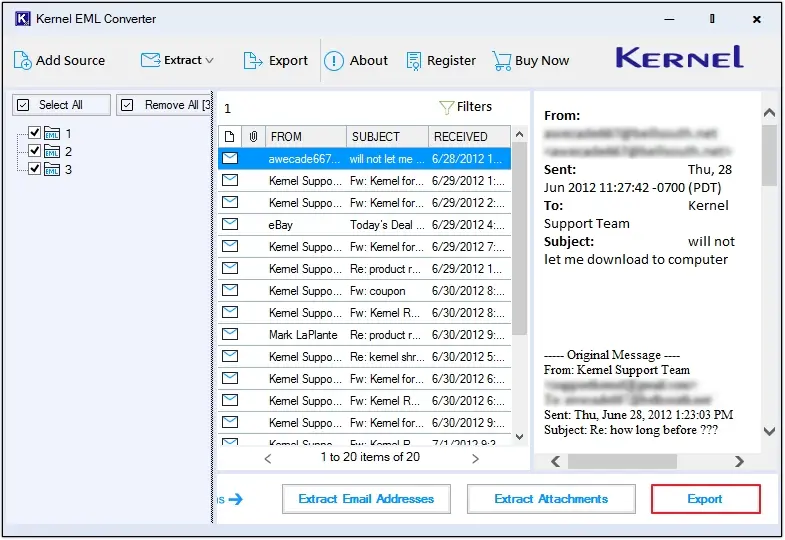Screen dimensions: 785x540
Task: Uncheck the checkbox for folder 3
Action: click(34, 168)
